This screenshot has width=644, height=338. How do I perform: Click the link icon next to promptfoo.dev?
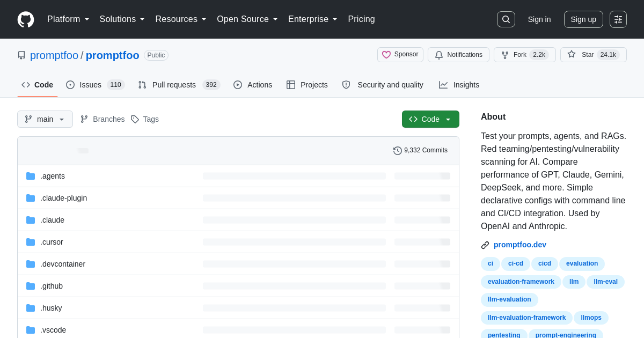(485, 245)
